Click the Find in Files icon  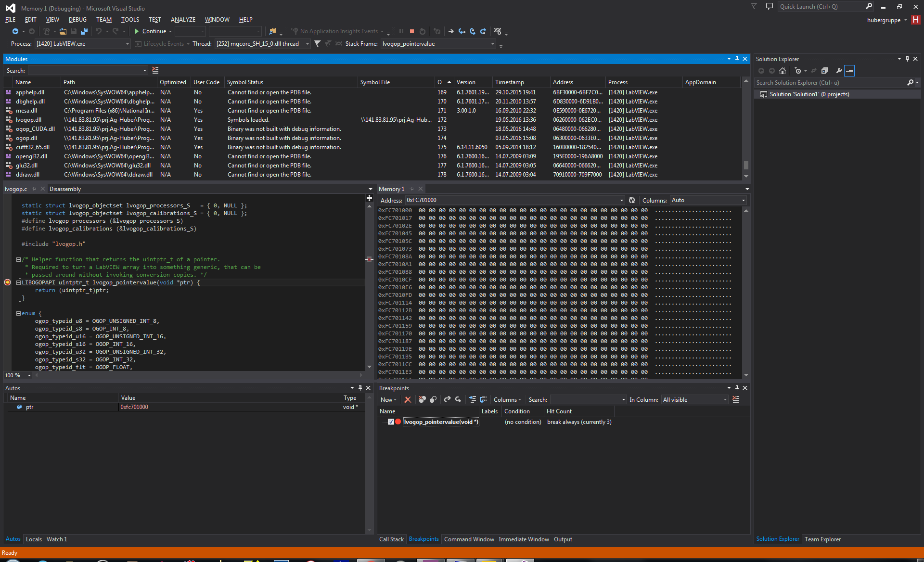pyautogui.click(x=272, y=31)
